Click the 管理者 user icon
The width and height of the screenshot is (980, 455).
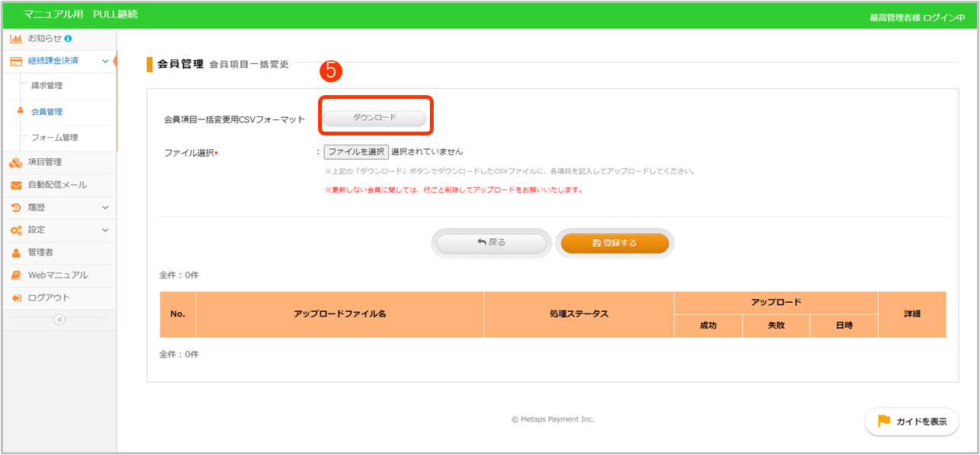(x=15, y=253)
